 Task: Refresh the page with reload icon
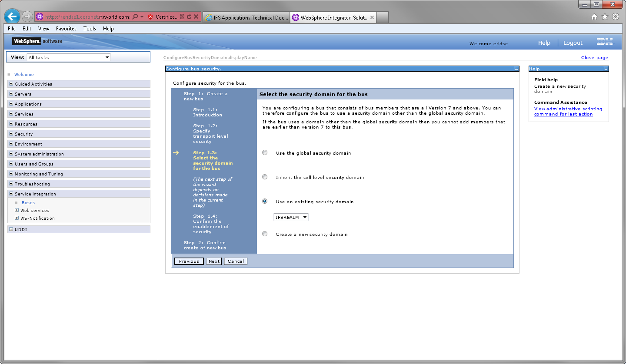[189, 17]
